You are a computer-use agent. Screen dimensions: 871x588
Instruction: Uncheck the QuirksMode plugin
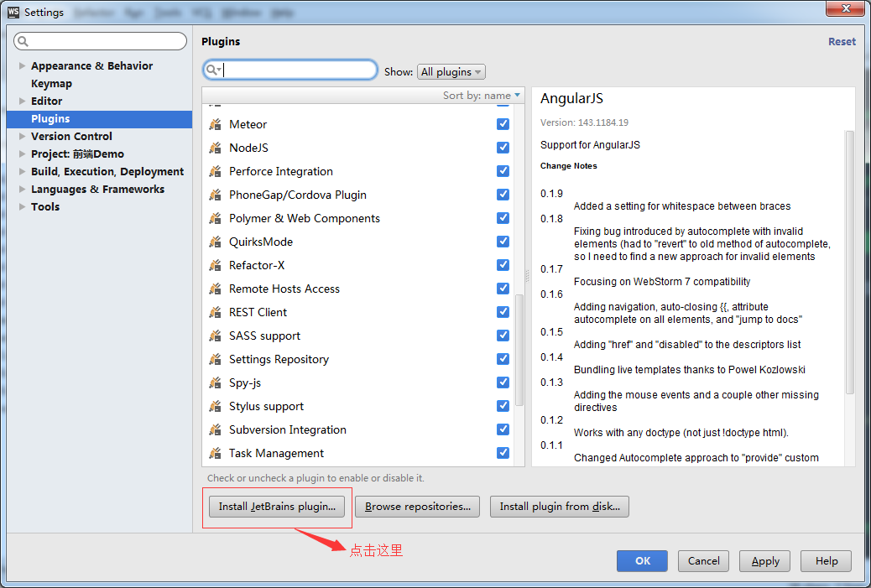pyautogui.click(x=503, y=241)
